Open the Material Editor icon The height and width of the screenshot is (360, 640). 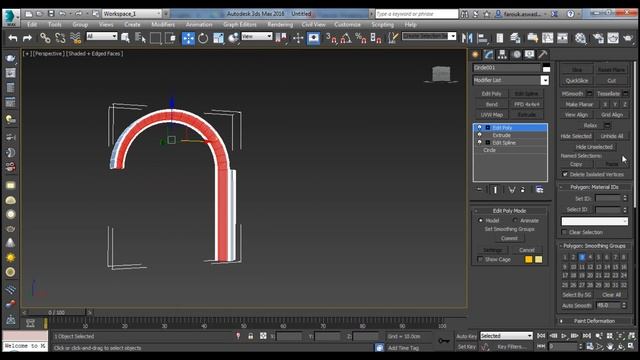(580, 38)
